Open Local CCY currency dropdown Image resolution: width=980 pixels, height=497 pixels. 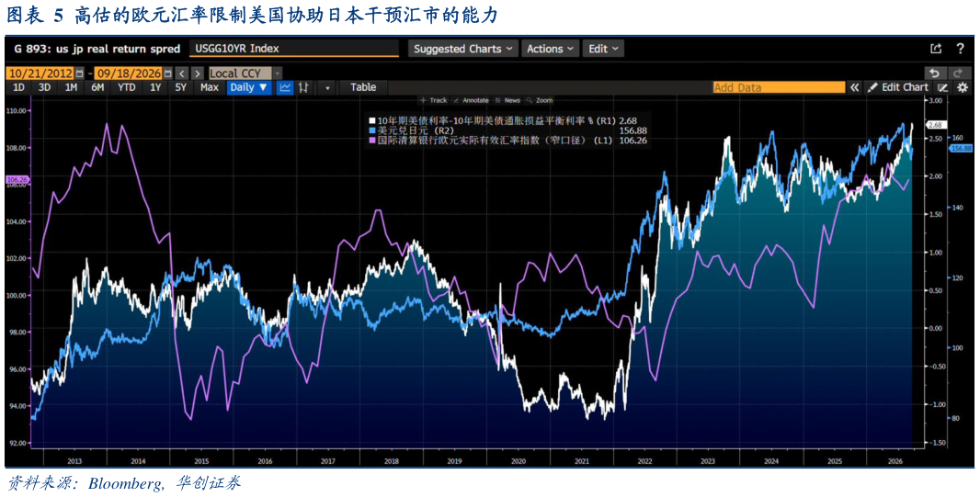click(245, 73)
